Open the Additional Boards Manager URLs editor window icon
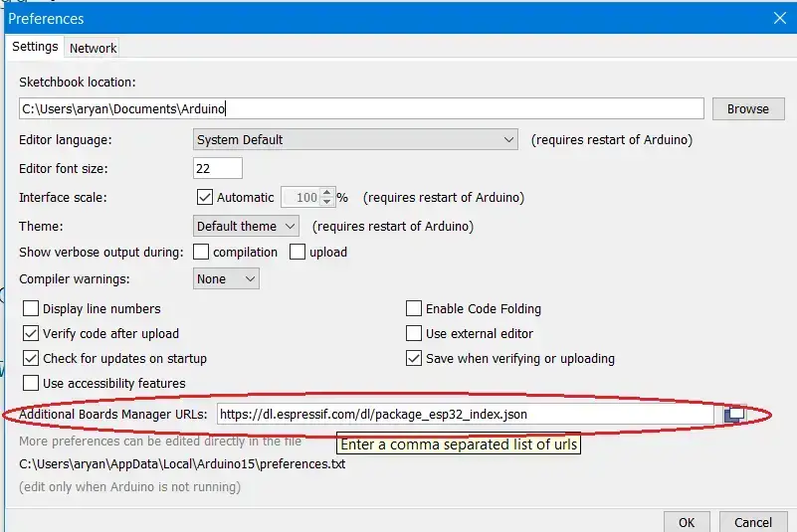This screenshot has width=797, height=532. [734, 414]
